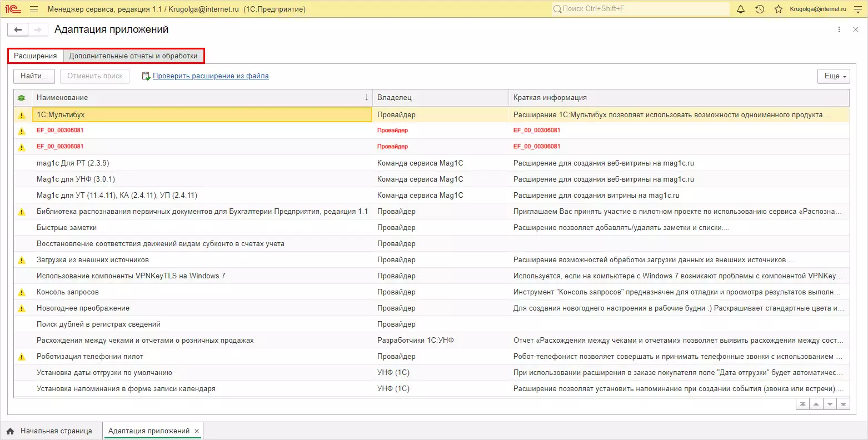This screenshot has width=868, height=440.
Task: Open favorites star icon
Action: (x=778, y=9)
